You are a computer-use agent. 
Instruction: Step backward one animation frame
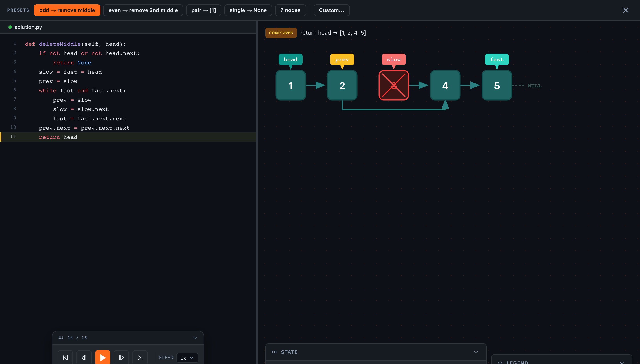click(84, 357)
